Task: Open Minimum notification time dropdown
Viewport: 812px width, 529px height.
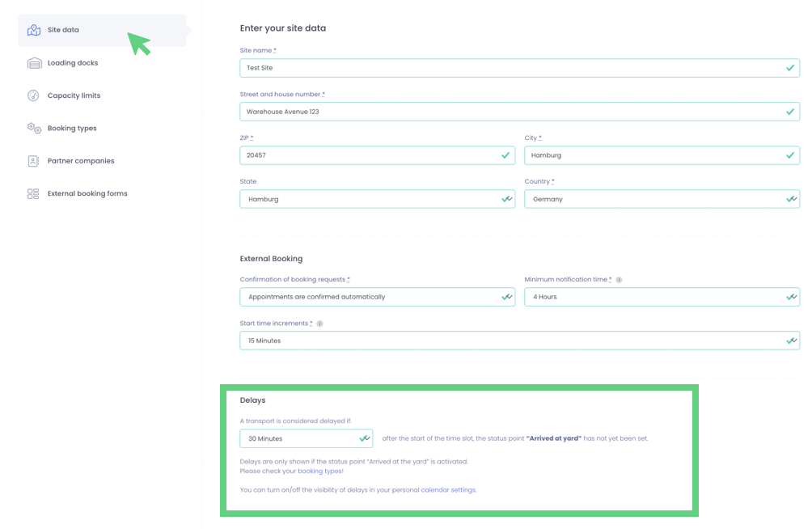Action: point(661,297)
